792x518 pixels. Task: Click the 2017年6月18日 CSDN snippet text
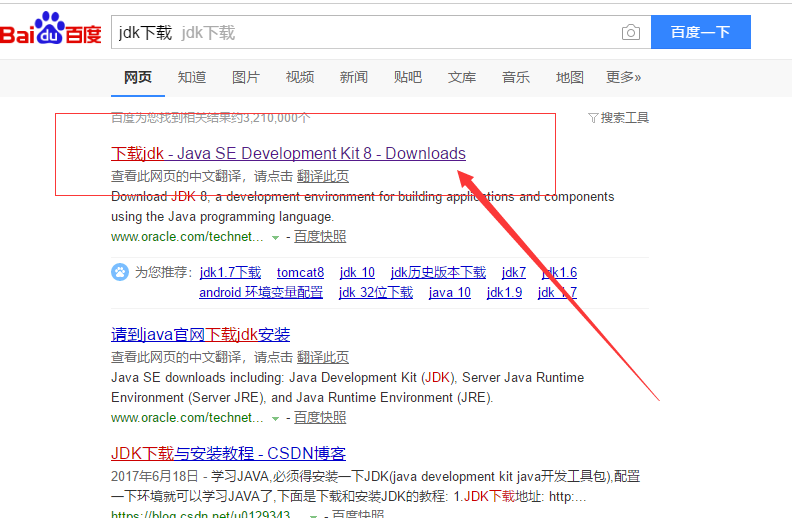pyautogui.click(x=375, y=487)
